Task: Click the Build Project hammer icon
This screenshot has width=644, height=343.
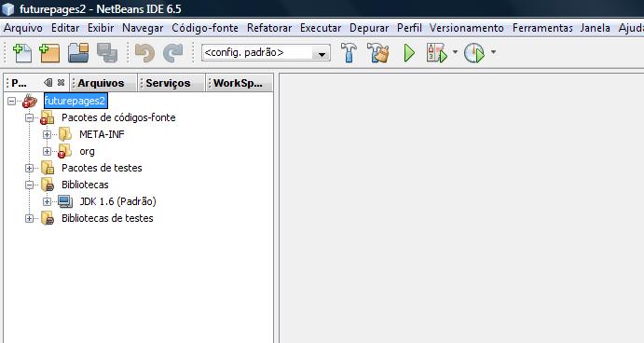Action: coord(349,53)
